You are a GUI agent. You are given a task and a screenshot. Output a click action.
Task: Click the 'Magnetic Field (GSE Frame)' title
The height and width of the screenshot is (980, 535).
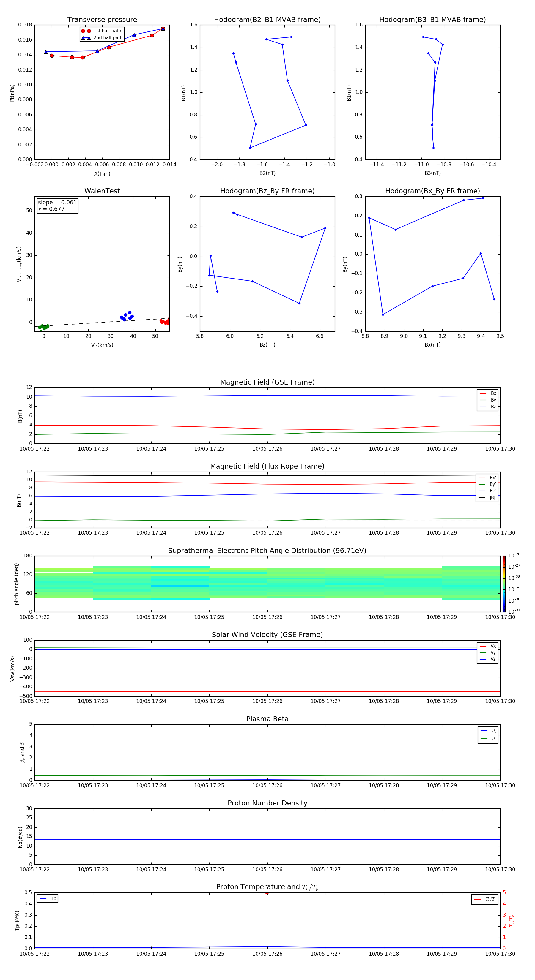267,382
